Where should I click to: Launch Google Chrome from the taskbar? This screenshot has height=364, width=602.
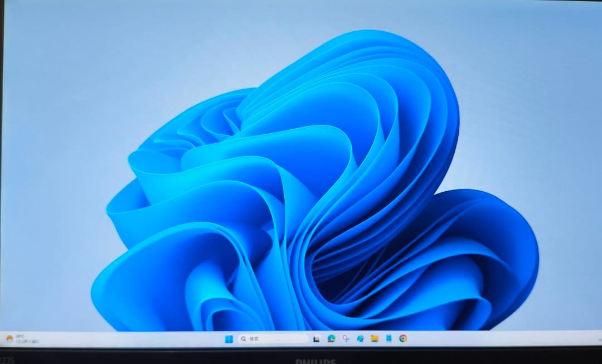(x=402, y=338)
